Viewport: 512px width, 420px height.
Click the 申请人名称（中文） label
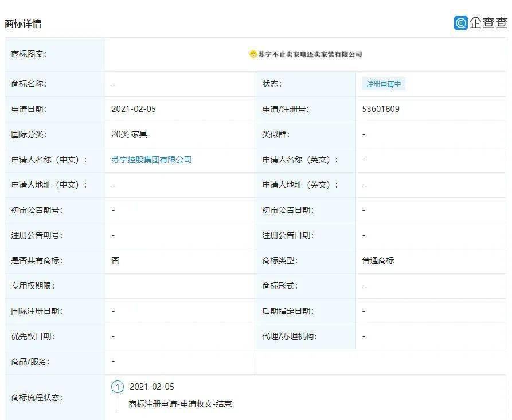click(x=49, y=160)
